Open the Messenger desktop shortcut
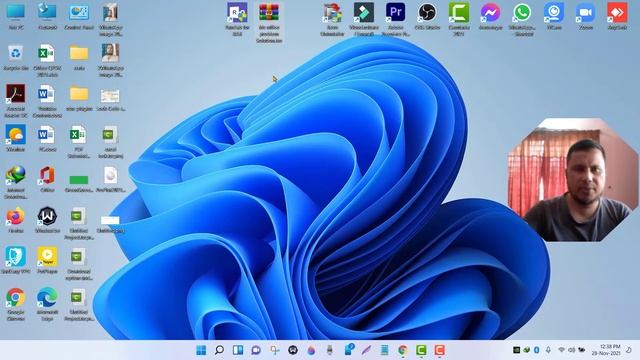The image size is (640, 360). [490, 16]
